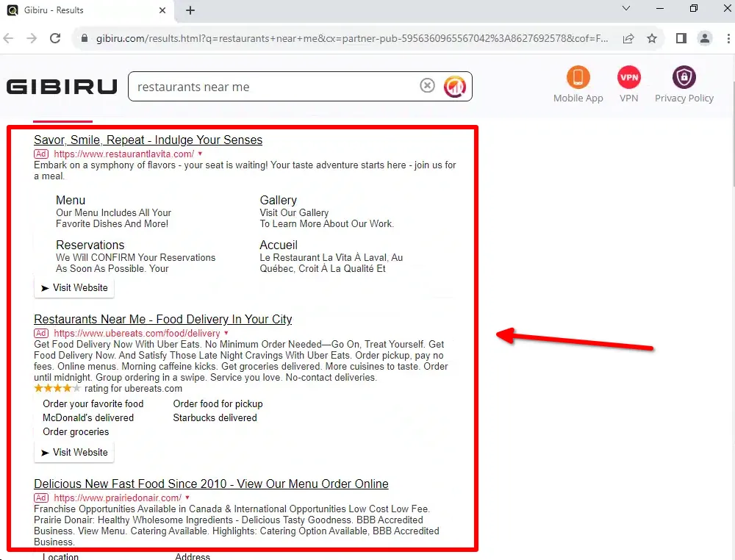Click the restaurantlavita.com URL
Image resolution: width=735 pixels, height=560 pixels.
pyautogui.click(x=123, y=154)
